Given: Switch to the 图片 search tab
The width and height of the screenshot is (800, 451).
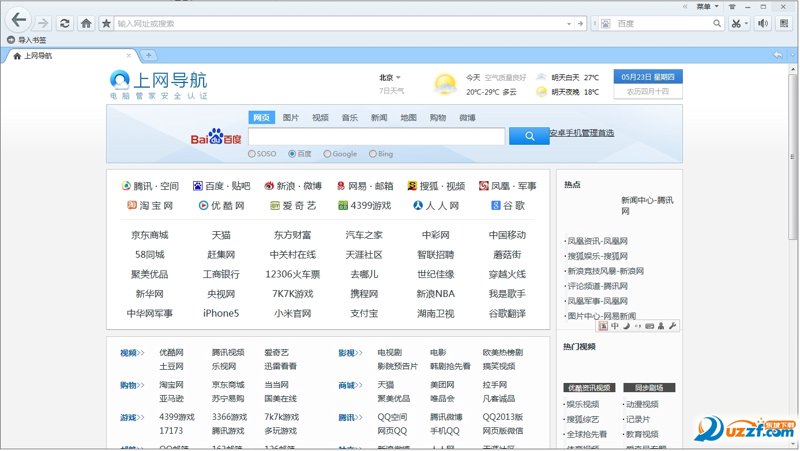Looking at the screenshot, I should click(290, 117).
